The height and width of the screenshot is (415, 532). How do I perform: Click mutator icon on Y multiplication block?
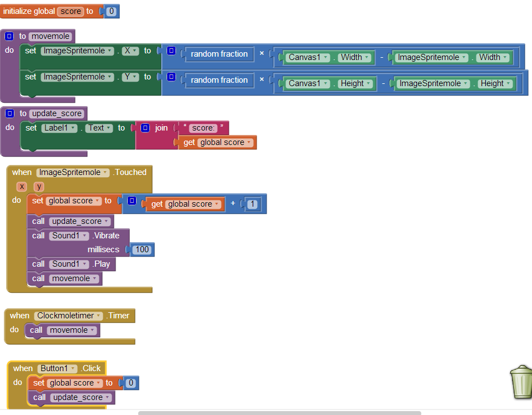click(x=172, y=77)
